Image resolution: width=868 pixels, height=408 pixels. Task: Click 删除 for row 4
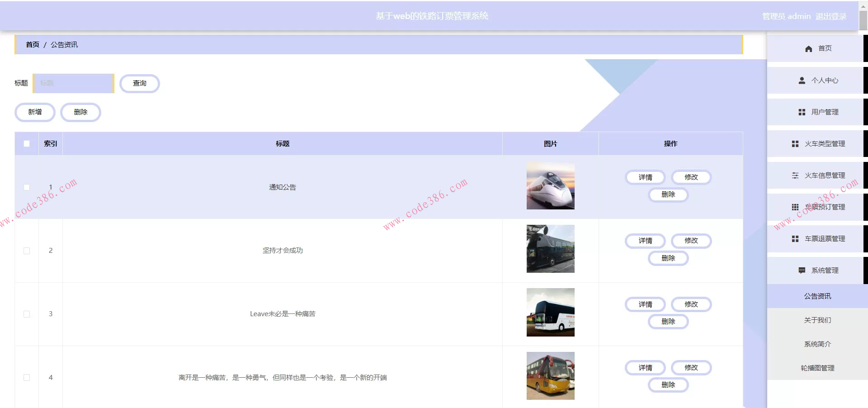(668, 385)
